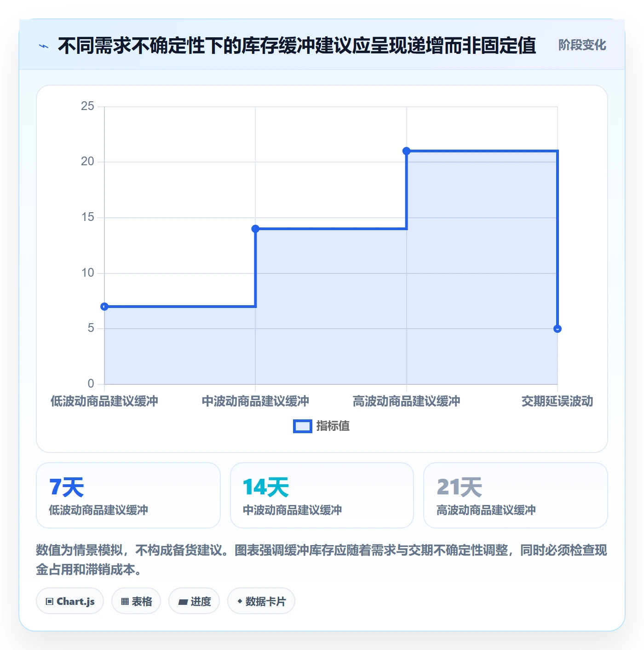Click x-axis label 中波动商品建议缓冲
The height and width of the screenshot is (650, 644).
(x=255, y=401)
